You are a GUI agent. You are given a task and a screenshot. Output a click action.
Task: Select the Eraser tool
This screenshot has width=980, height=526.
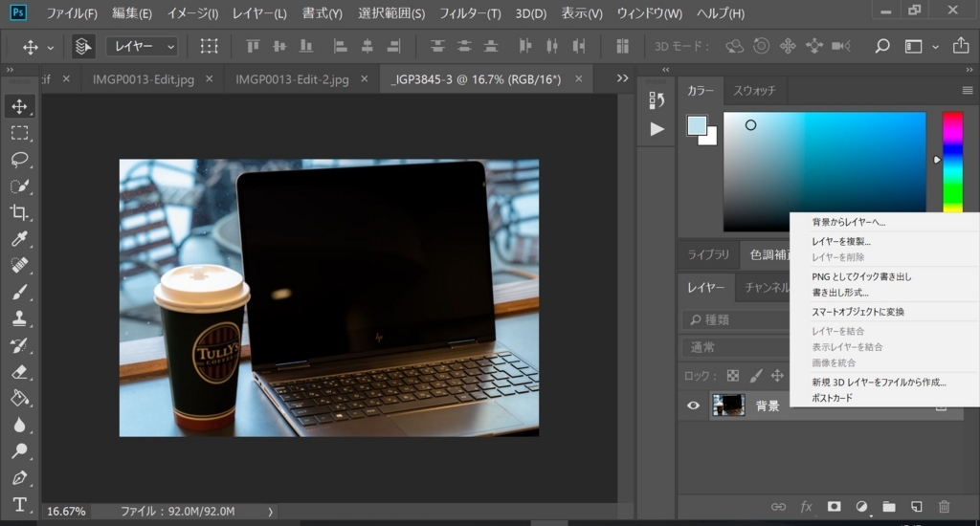pos(19,372)
